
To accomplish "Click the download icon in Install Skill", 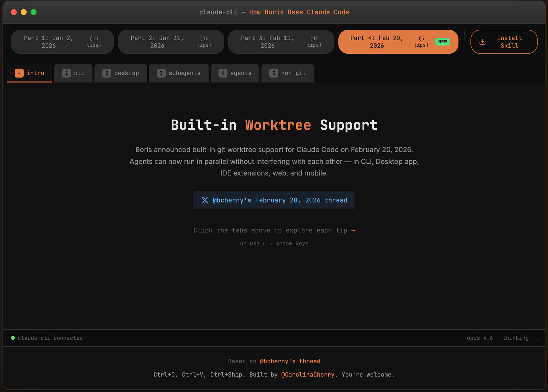I will (482, 42).
